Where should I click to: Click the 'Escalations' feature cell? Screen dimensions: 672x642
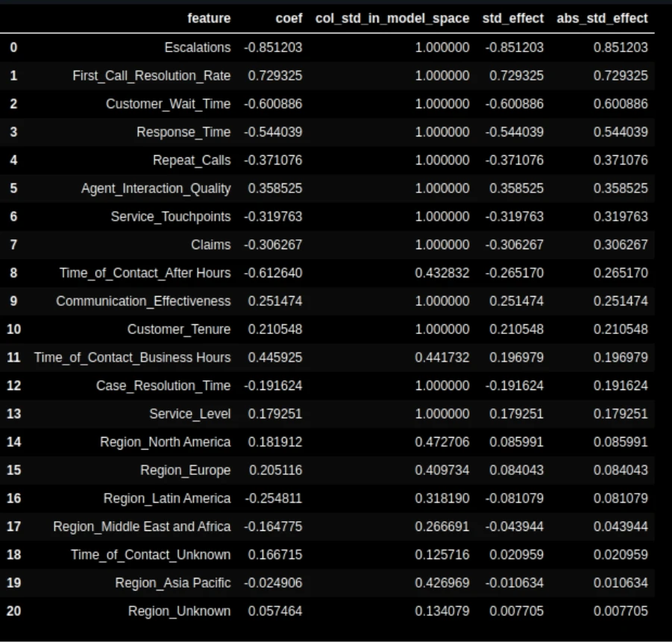pyautogui.click(x=198, y=47)
